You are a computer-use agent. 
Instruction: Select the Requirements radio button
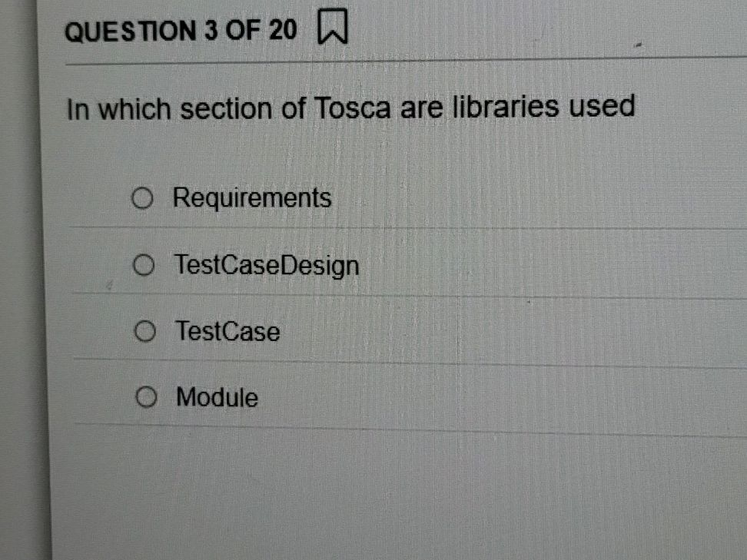click(x=143, y=198)
